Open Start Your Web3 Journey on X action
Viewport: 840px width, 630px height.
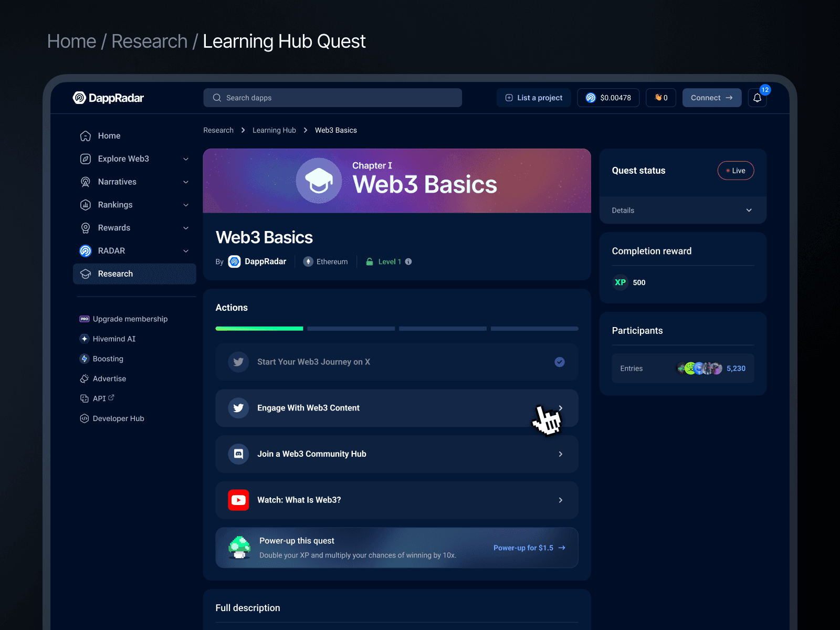(397, 362)
